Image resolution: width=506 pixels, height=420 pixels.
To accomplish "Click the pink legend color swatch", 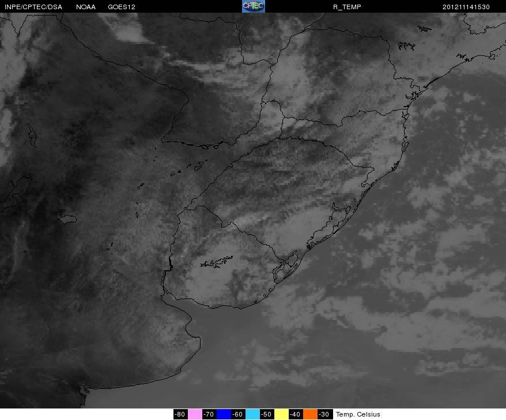I will point(195,414).
